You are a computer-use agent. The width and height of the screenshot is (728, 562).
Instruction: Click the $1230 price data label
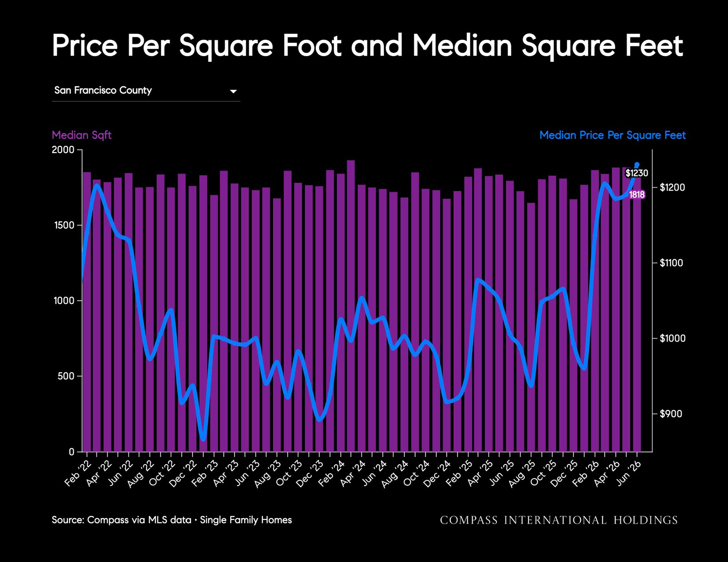(637, 173)
